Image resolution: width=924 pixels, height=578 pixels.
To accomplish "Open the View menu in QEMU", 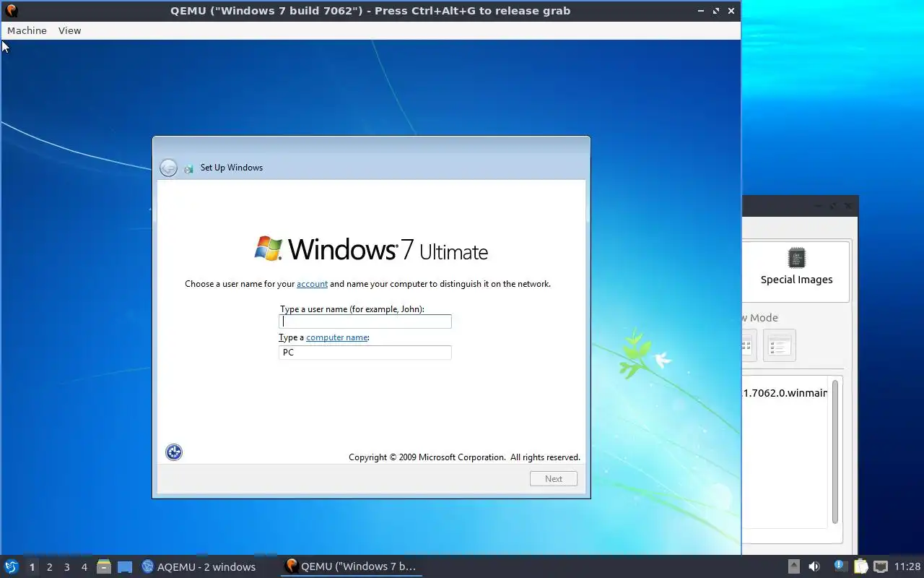I will pyautogui.click(x=69, y=30).
